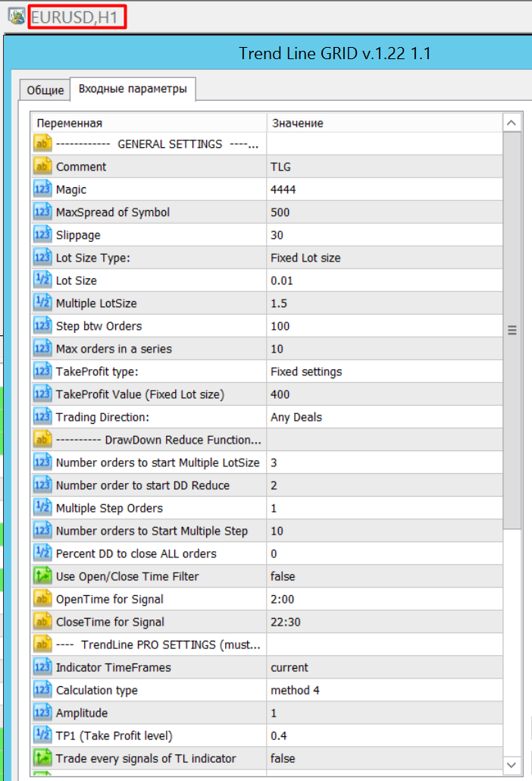Image resolution: width=532 pixels, height=781 pixels.
Task: Click the string icon of GENERAL SETTINGS header row
Action: (42, 143)
